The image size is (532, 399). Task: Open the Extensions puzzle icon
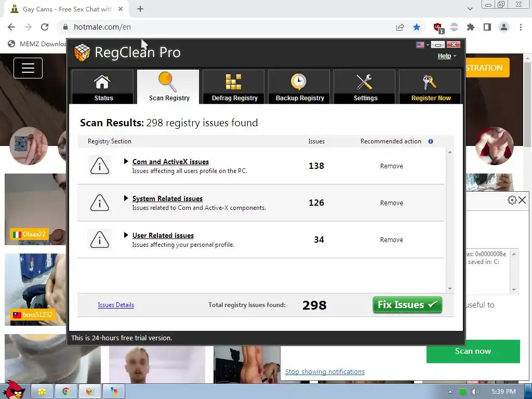(471, 27)
